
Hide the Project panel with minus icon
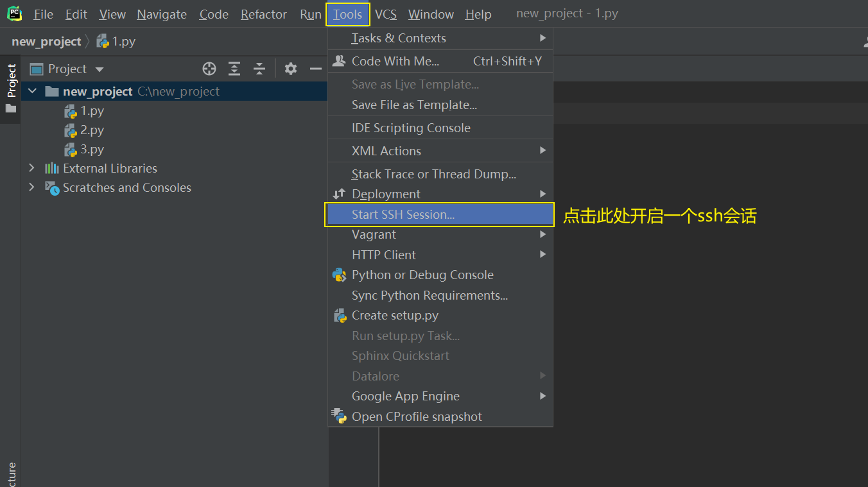tap(315, 69)
